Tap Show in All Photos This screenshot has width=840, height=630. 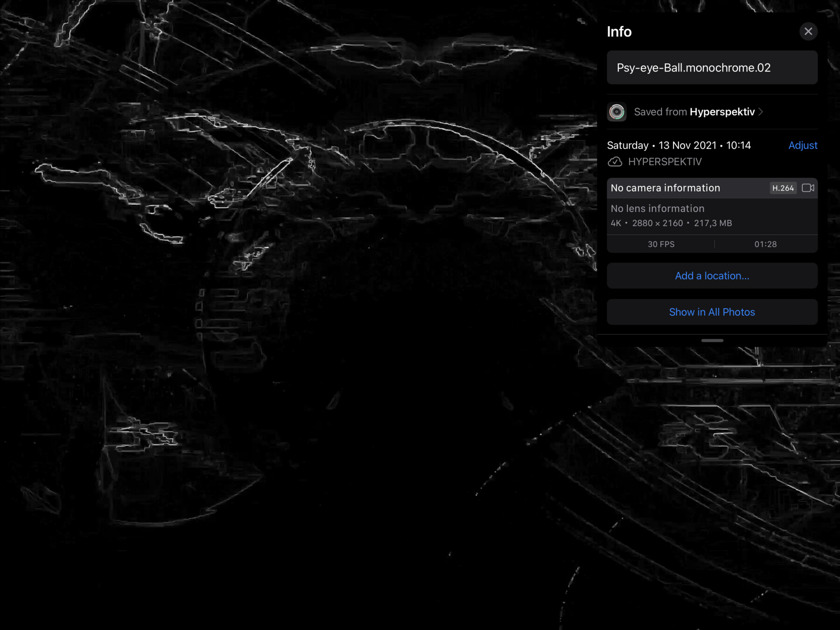(712, 312)
